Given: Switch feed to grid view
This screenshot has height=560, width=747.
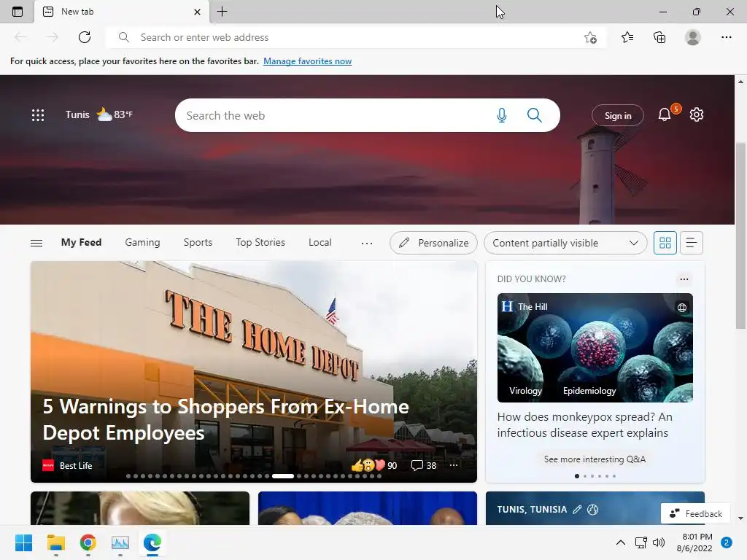Looking at the screenshot, I should [665, 243].
